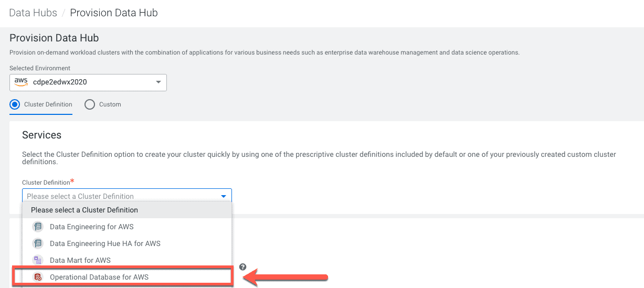The width and height of the screenshot is (644, 288).
Task: Click the AWS logo icon in environment selector
Action: click(x=21, y=82)
